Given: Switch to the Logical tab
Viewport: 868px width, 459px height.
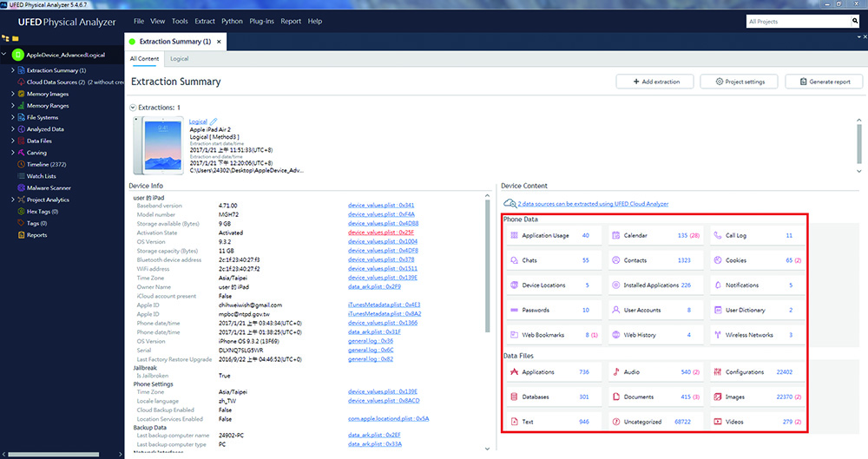Looking at the screenshot, I should 180,59.
